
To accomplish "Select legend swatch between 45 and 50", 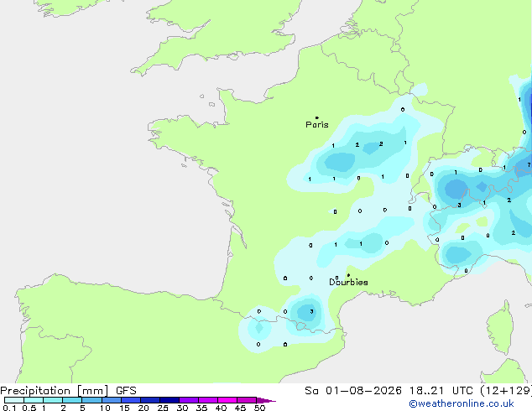I will coord(247,400).
